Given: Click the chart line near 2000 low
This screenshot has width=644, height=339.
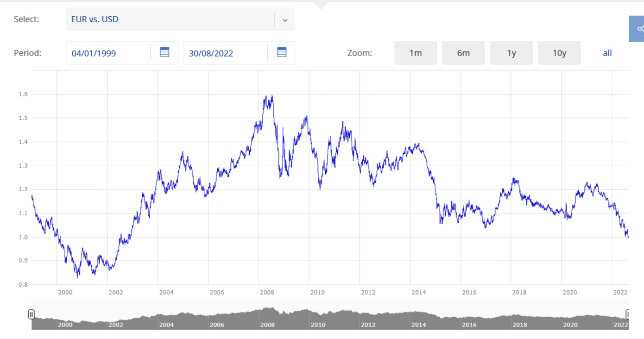Looking at the screenshot, I should tap(78, 277).
